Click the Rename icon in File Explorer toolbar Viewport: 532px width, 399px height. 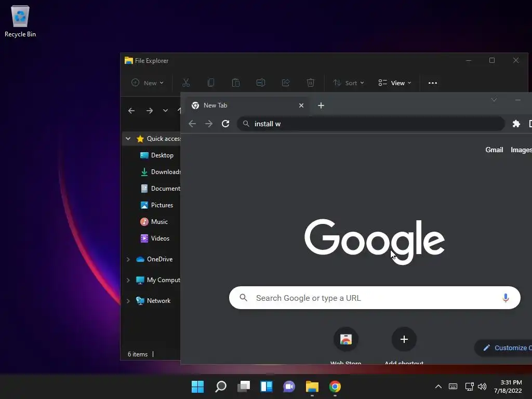click(261, 83)
